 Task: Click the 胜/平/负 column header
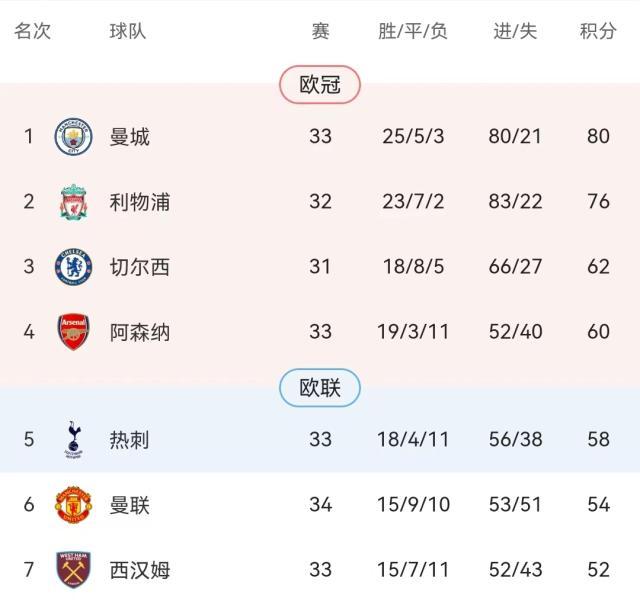click(x=413, y=31)
